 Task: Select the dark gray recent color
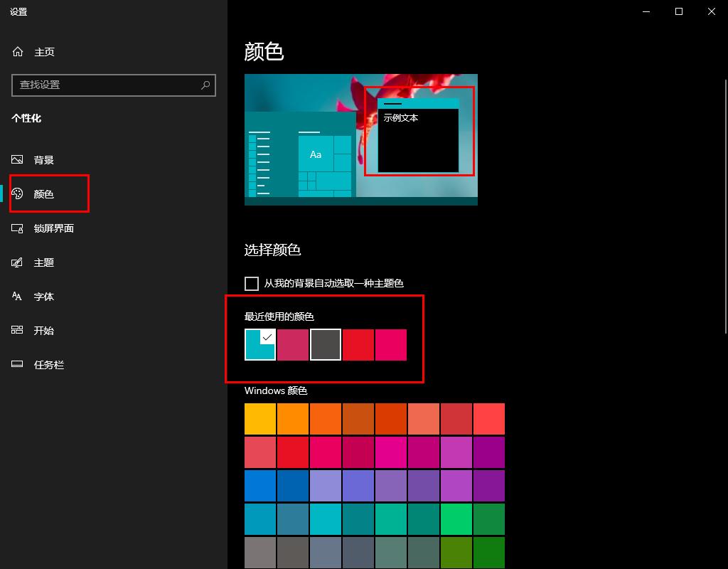tap(326, 345)
